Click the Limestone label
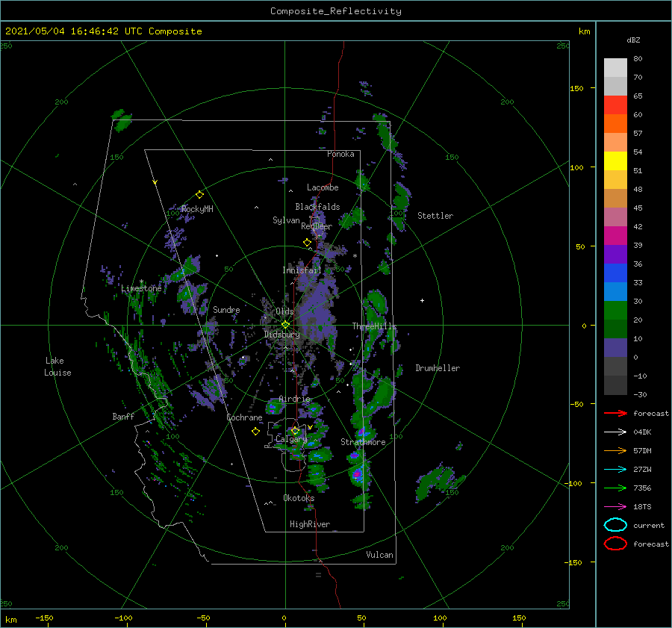The image size is (672, 628). pyautogui.click(x=141, y=288)
